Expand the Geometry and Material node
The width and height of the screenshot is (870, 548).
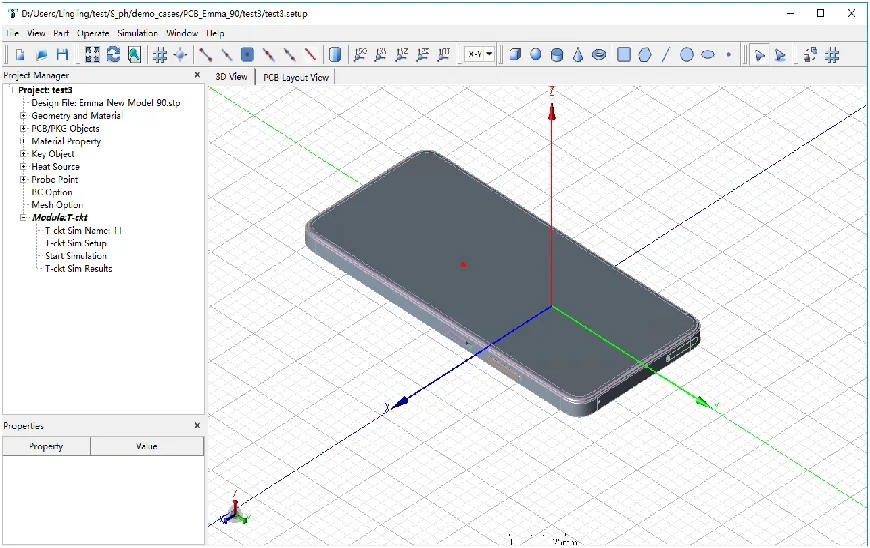[x=23, y=116]
